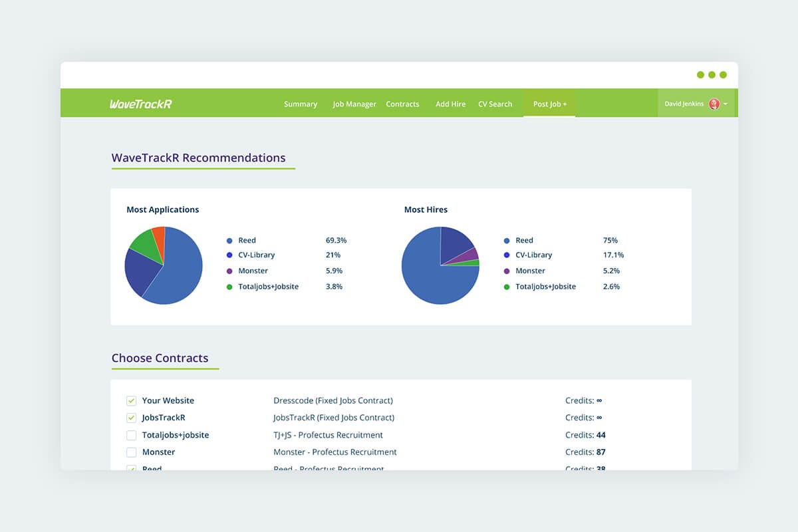The image size is (798, 532).
Task: Click the green progress dots top right
Action: point(711,75)
